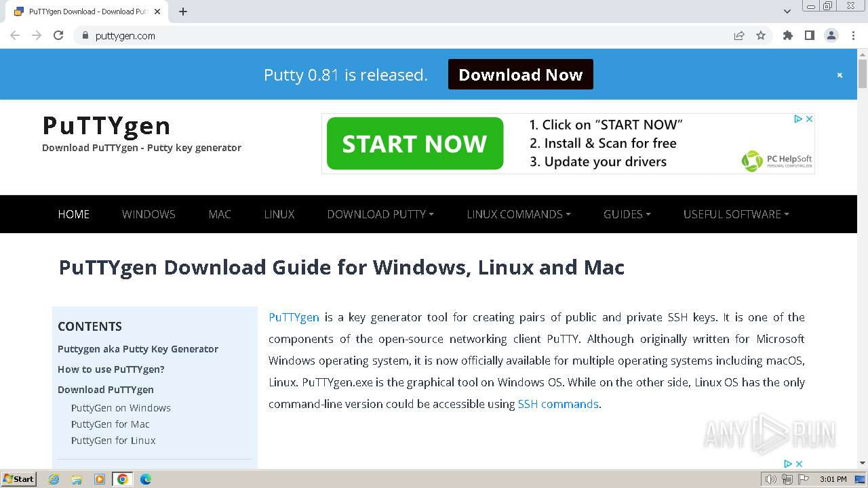Follow the PuTTYgen link in paragraph
This screenshot has height=488, width=868.
pyautogui.click(x=294, y=317)
